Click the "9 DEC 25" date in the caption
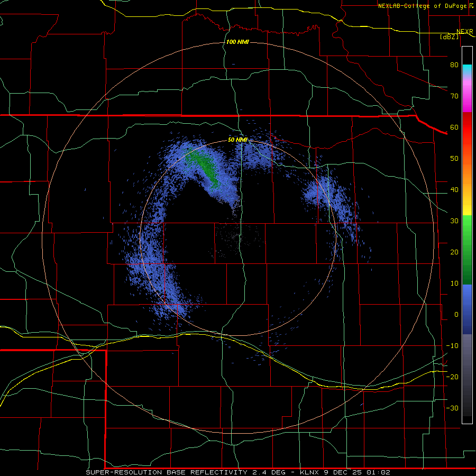Image resolution: width=476 pixels, height=476 pixels. (343, 472)
